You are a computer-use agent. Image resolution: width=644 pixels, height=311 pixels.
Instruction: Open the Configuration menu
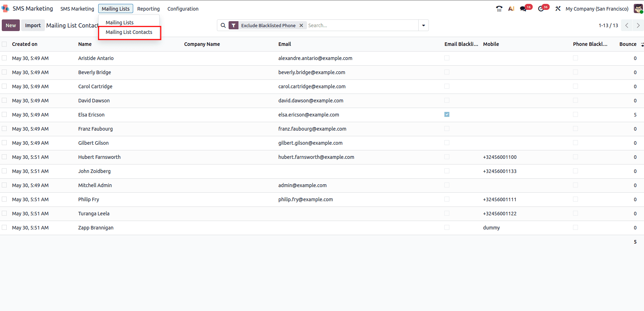click(x=183, y=9)
